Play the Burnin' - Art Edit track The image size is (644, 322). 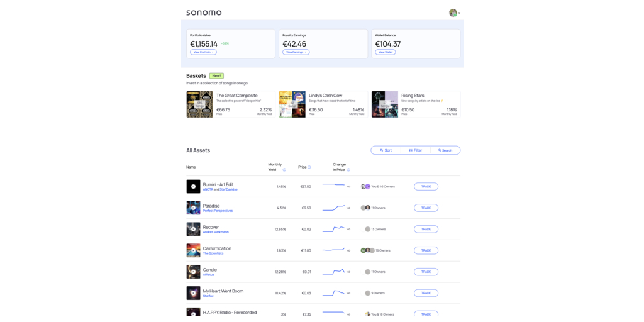pos(193,187)
